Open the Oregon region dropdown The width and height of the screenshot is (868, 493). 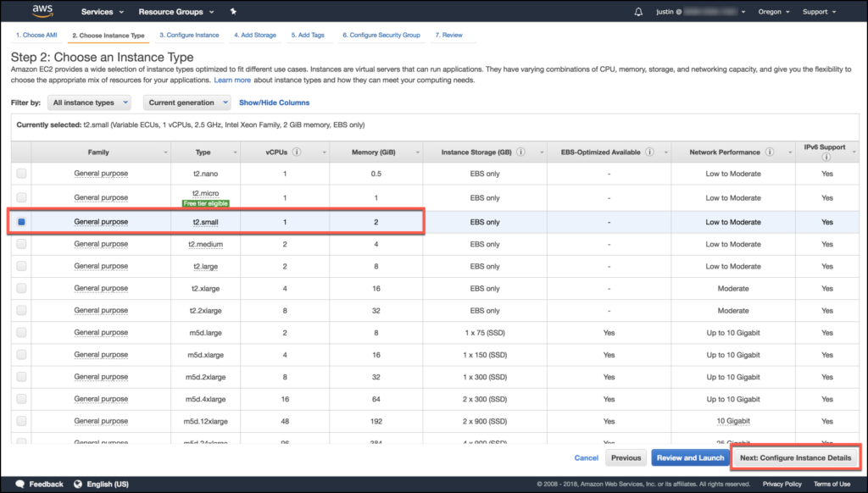tap(774, 12)
